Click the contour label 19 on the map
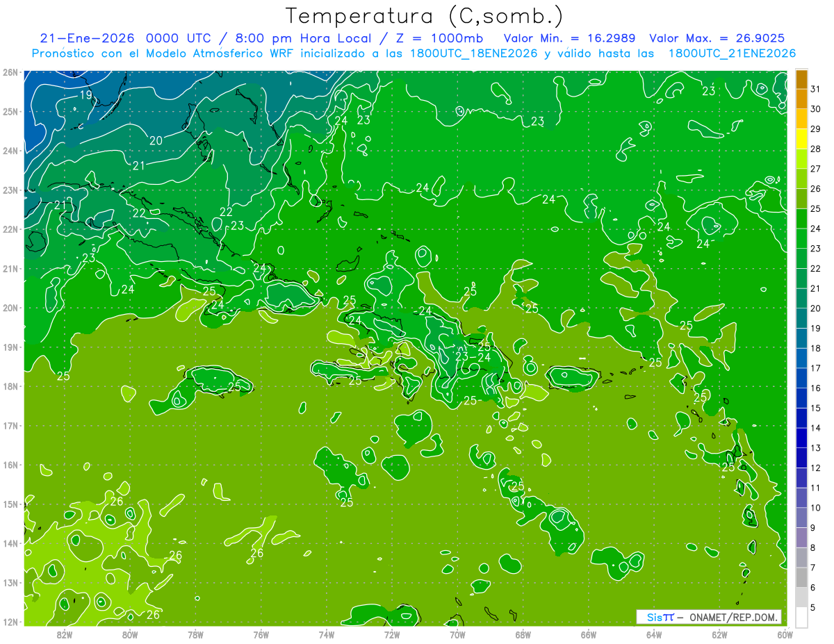Viewport: 834px width, 644px height. pos(86,95)
